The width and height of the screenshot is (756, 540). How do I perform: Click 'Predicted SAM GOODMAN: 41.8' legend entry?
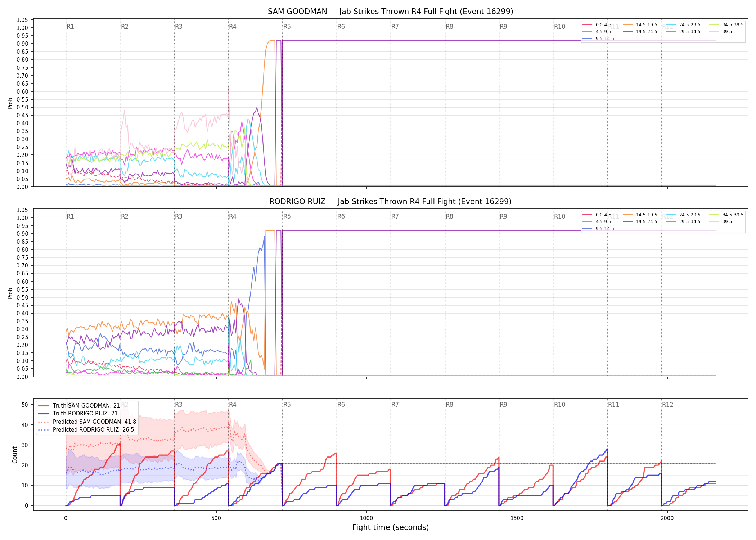[x=87, y=422]
